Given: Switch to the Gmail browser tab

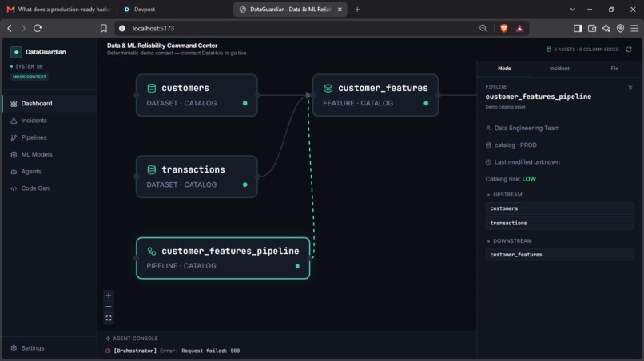Looking at the screenshot, I should coord(59,9).
